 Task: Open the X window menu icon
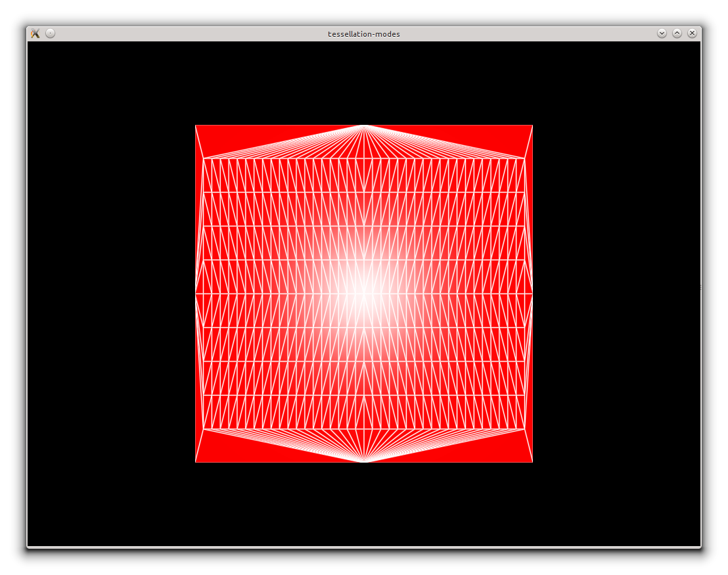click(35, 34)
